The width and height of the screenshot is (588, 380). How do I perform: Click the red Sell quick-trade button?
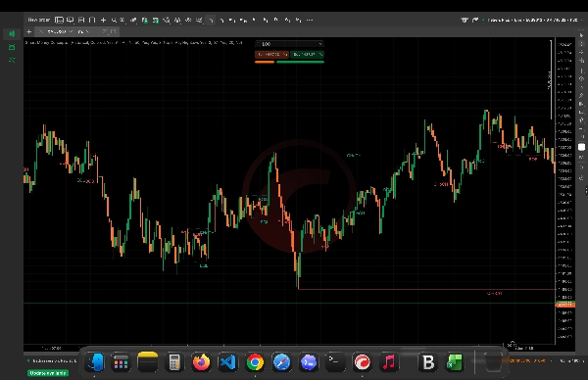pyautogui.click(x=271, y=54)
